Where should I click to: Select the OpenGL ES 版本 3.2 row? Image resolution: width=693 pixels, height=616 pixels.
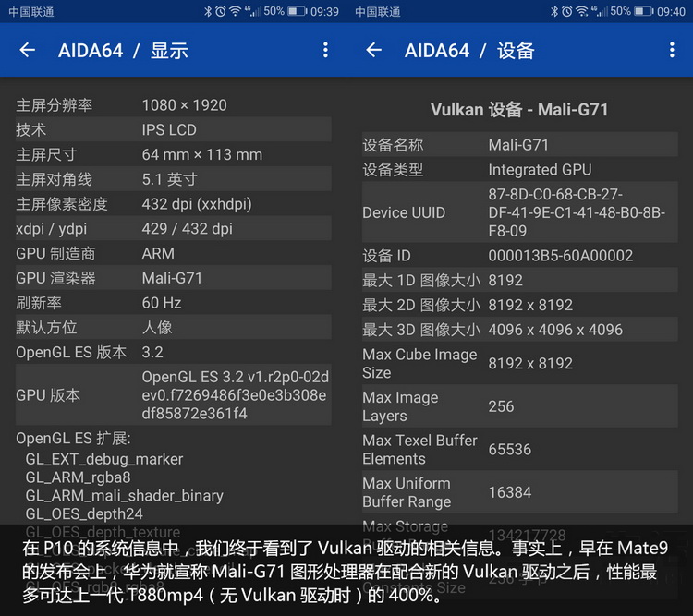(x=174, y=352)
